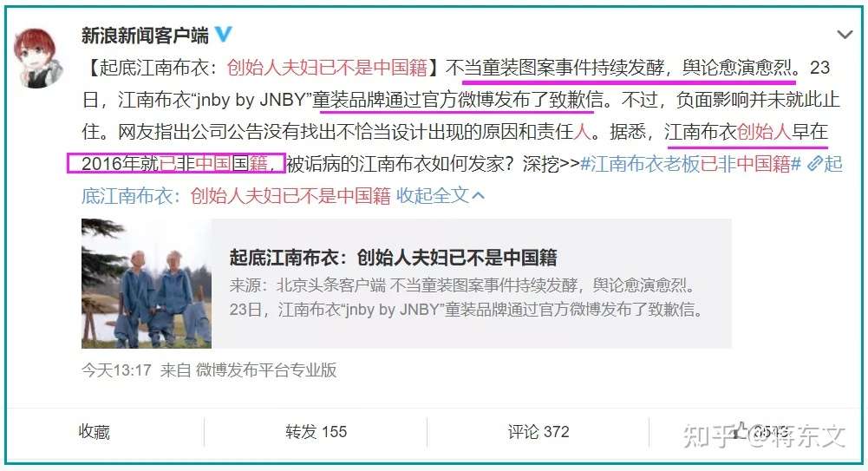Screen dimensions: 868x471
Task: Click the link chain icon before 起底江南布衣
Action: [815, 163]
